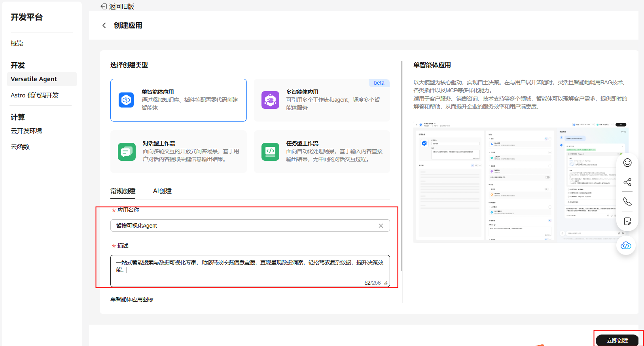Viewport: 644px width, 346px height.
Task: Click the note edit icon in floating toolbar
Action: point(627,221)
